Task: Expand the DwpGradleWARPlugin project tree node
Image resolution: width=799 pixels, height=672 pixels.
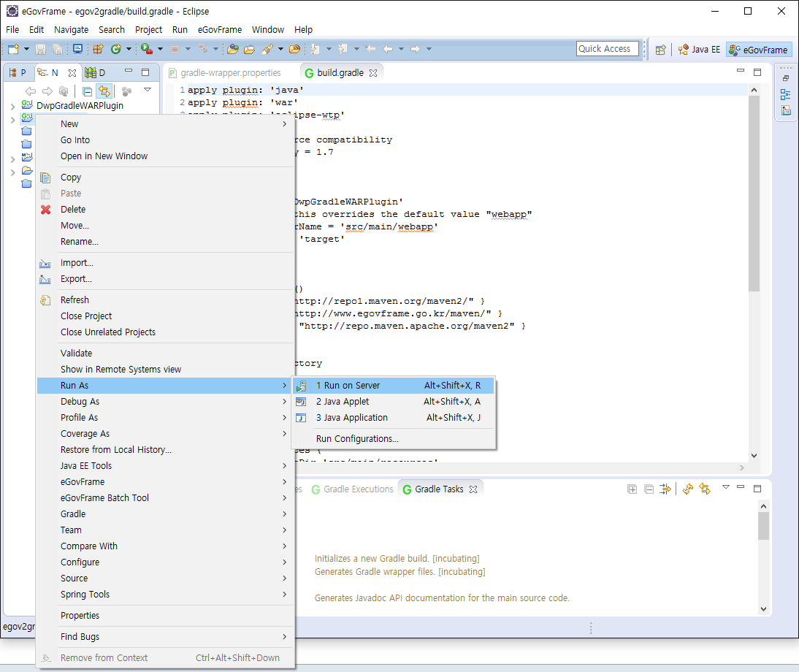Action: (x=12, y=106)
